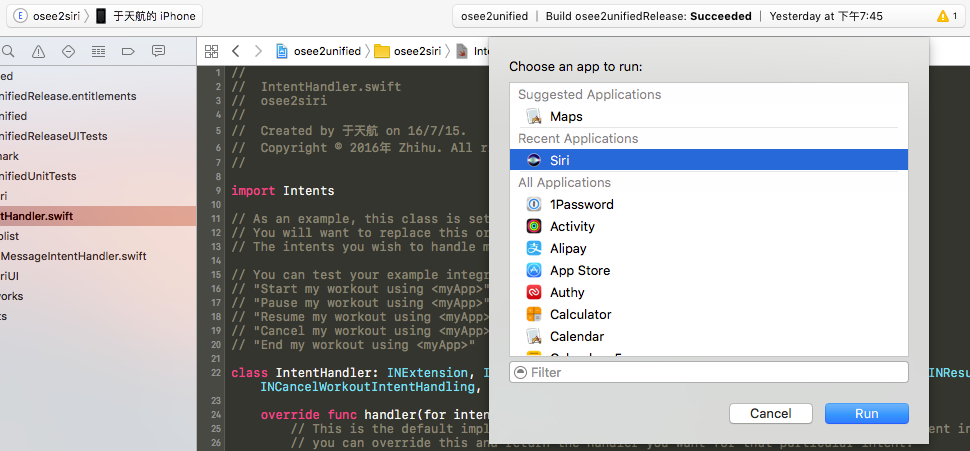Image resolution: width=970 pixels, height=451 pixels.
Task: Click the override func handler line
Action: click(374, 414)
